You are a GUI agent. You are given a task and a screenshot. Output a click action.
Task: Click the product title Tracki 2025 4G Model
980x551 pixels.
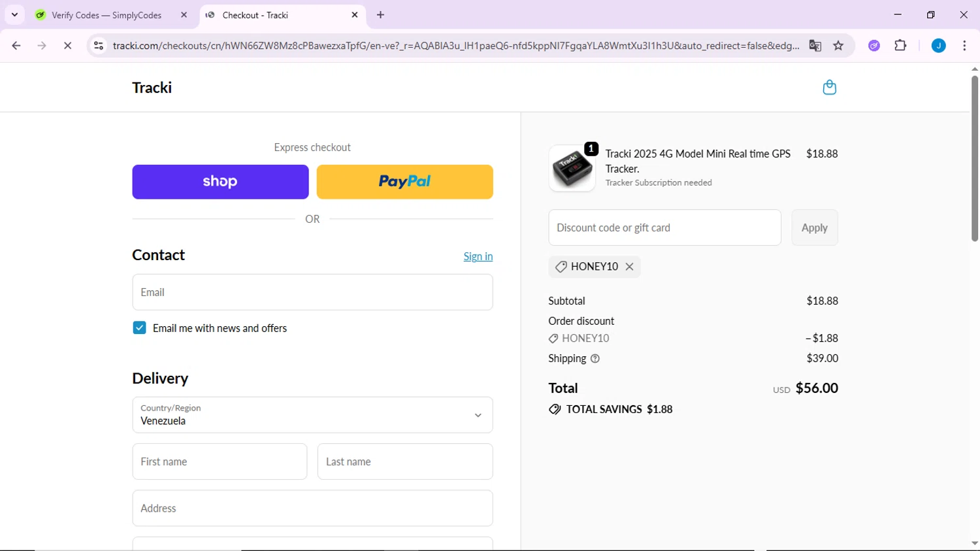click(x=698, y=161)
